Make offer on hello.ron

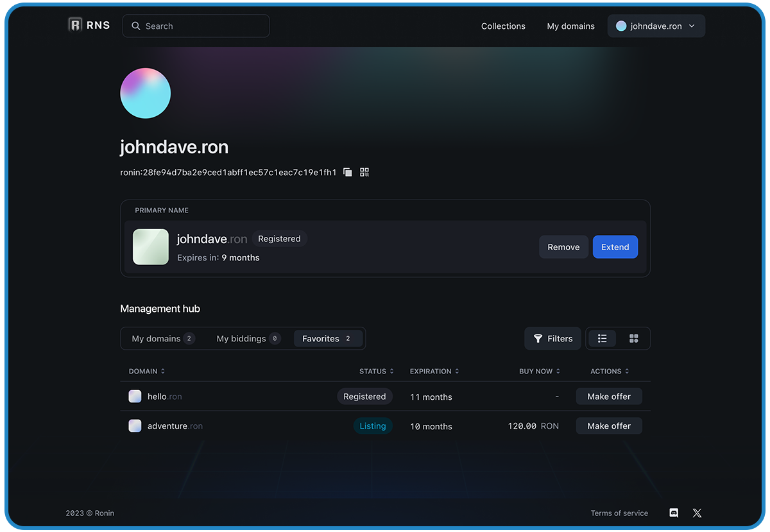[609, 397]
